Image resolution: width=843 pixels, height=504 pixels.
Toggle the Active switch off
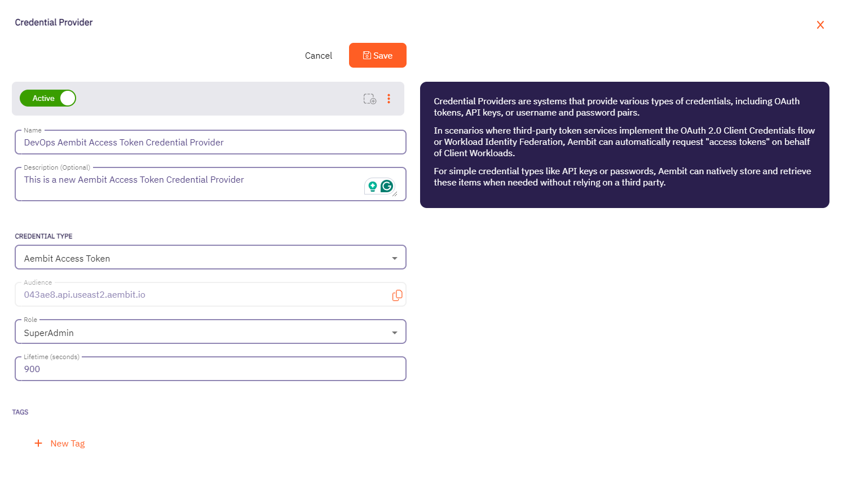coord(48,98)
